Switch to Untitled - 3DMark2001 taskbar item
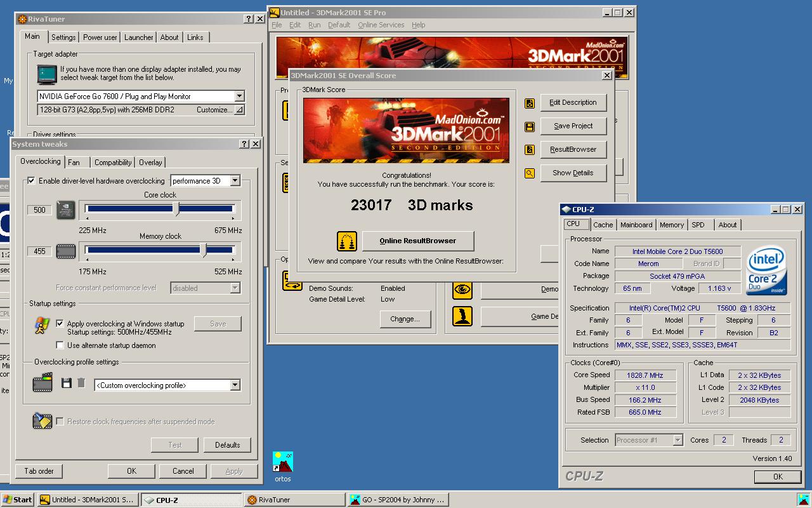 tap(88, 500)
